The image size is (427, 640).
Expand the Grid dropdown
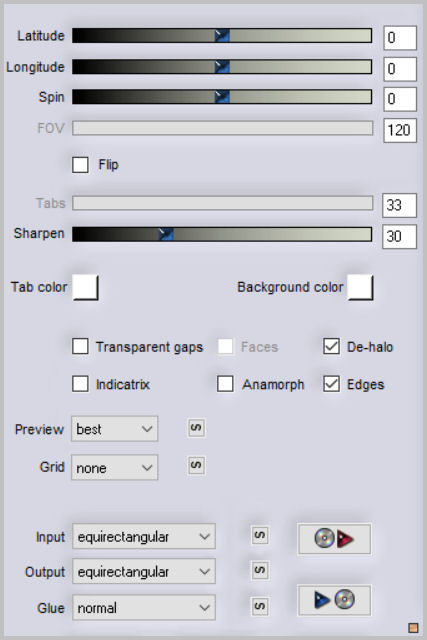point(114,467)
